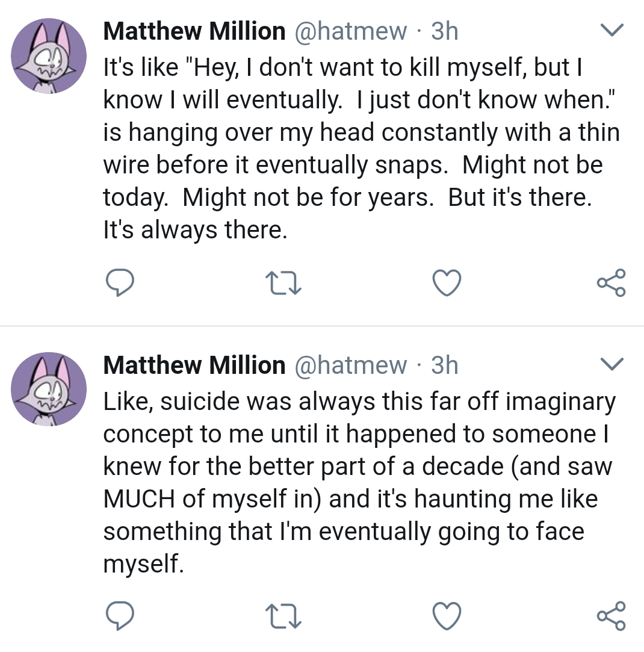Expand the second tweet's chevron options menu
Viewport: 644px width, 652px height.
click(612, 364)
